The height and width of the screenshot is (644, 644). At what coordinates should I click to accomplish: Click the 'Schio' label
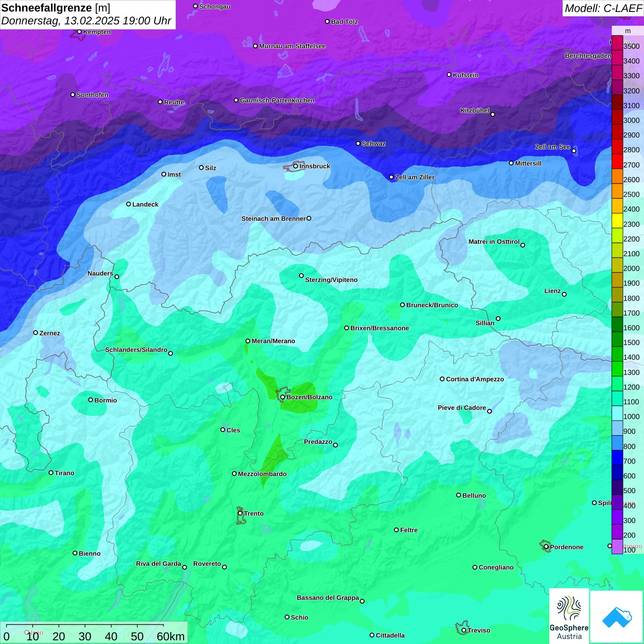pyautogui.click(x=299, y=617)
